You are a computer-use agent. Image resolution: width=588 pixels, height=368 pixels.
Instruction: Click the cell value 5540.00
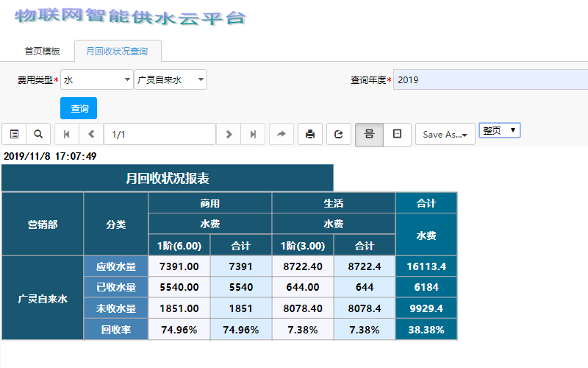pyautogui.click(x=179, y=287)
